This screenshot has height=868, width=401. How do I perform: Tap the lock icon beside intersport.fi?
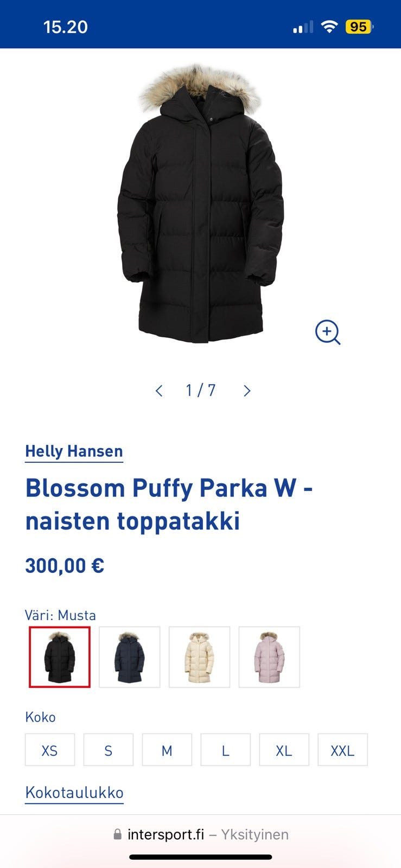click(117, 834)
